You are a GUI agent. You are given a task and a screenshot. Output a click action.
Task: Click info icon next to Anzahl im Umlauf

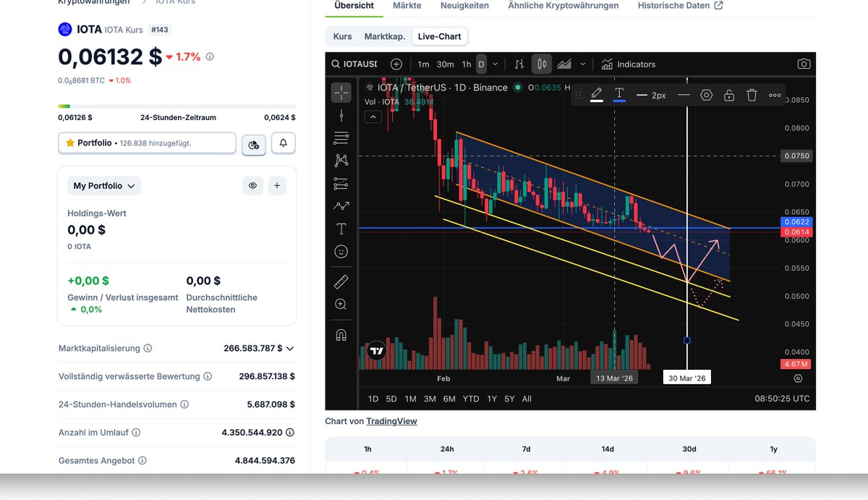[136, 432]
